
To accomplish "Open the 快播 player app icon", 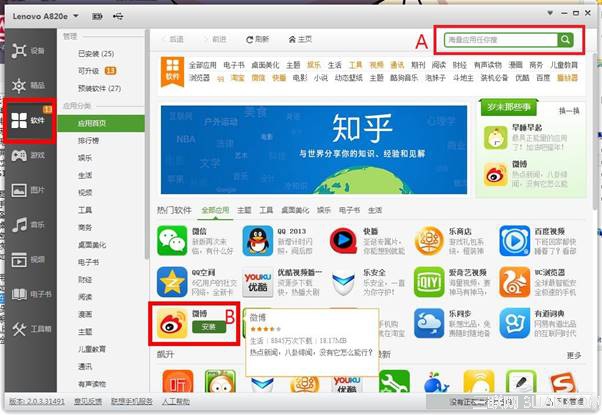I will 344,241.
